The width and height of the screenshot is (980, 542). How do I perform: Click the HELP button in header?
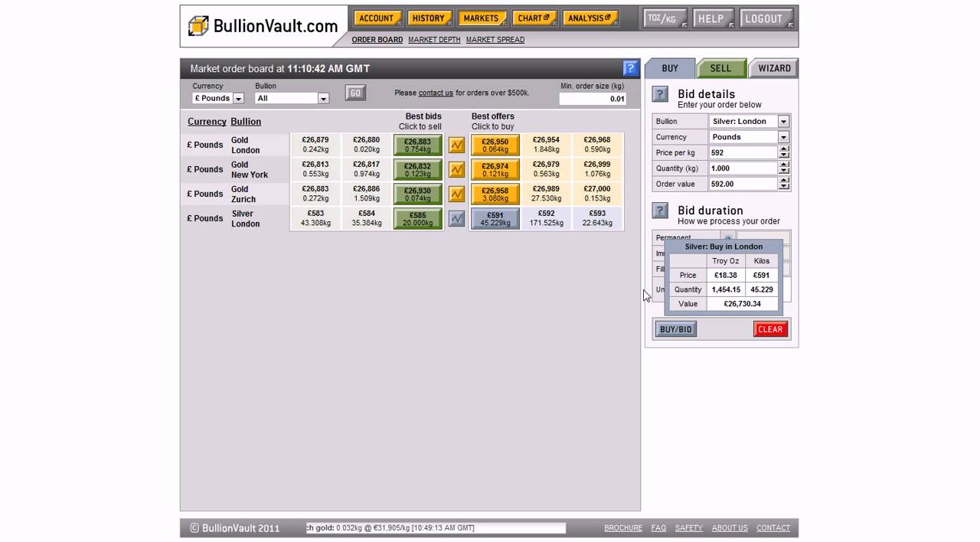coord(713,18)
